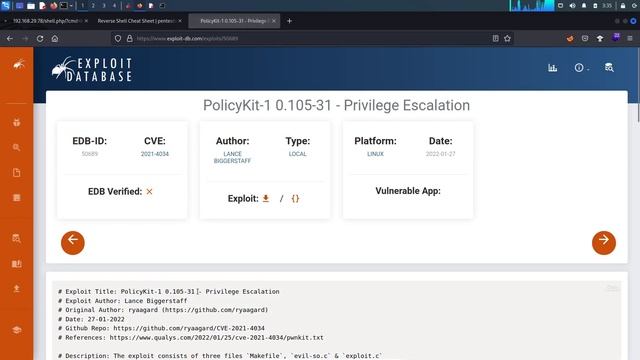Open a new browser tab
640x360 pixels.
pos(289,21)
